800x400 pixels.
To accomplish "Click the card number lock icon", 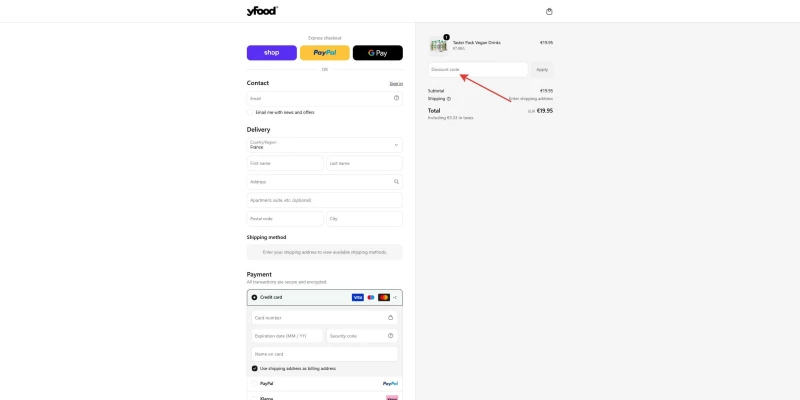I will coord(390,317).
